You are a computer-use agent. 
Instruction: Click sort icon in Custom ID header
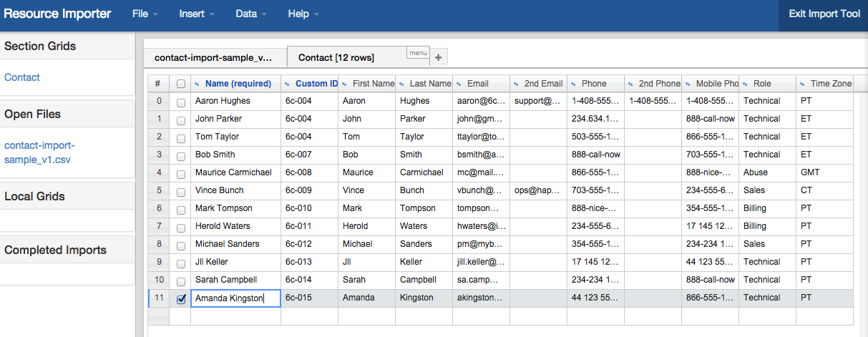[x=288, y=84]
